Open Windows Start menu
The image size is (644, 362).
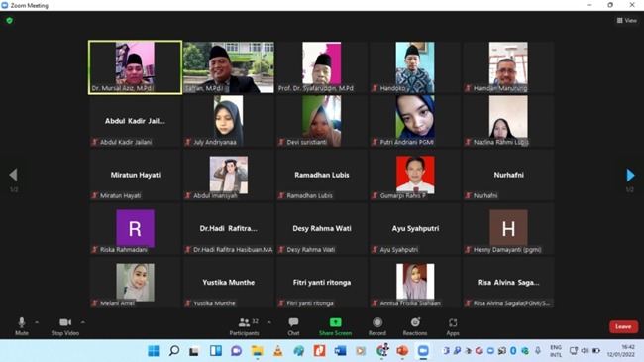[x=154, y=350]
